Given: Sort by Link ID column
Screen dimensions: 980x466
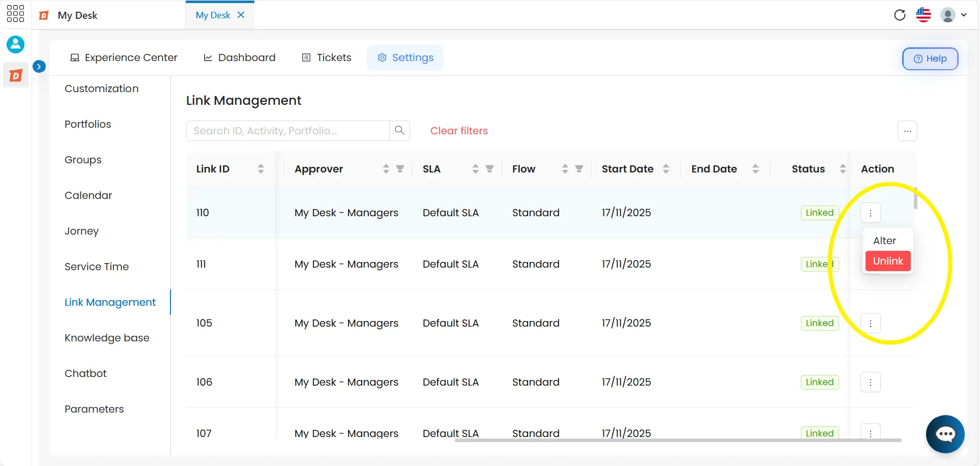Looking at the screenshot, I should coord(261,169).
